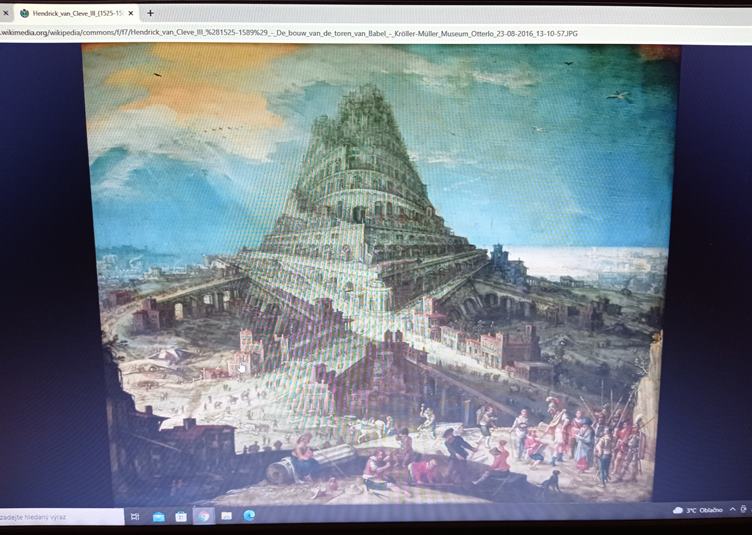Expand hidden system tray icons chevron
Image resolution: width=752 pixels, height=535 pixels.
pyautogui.click(x=733, y=509)
